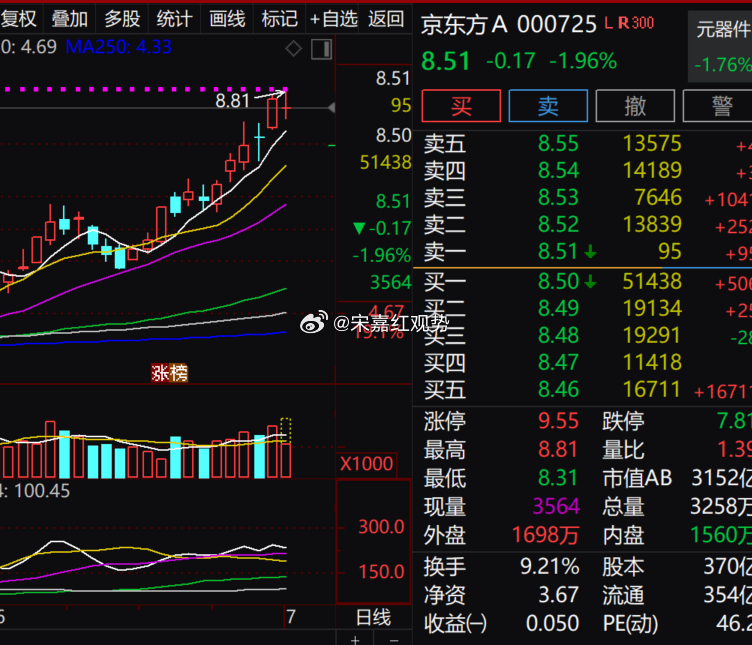Open the 元器件 sector box

click(x=720, y=47)
